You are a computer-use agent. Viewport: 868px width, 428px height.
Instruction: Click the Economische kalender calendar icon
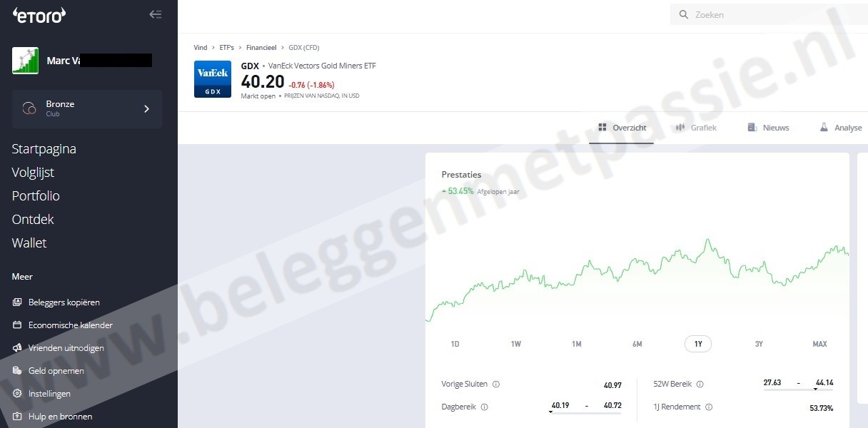[x=17, y=325]
